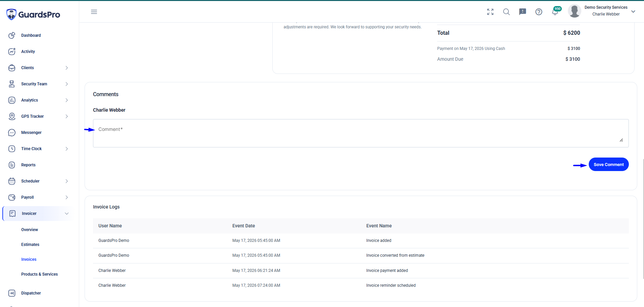Open the Activity menu item

28,52
